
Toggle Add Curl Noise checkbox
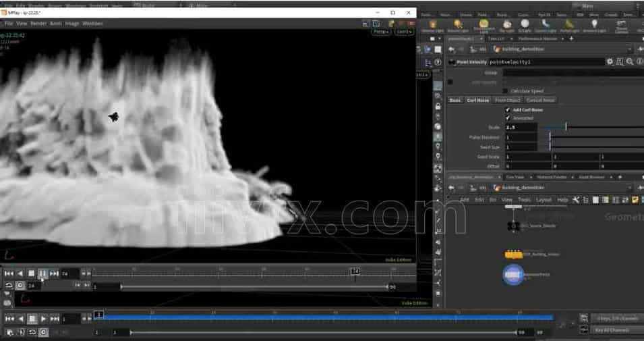pos(508,110)
